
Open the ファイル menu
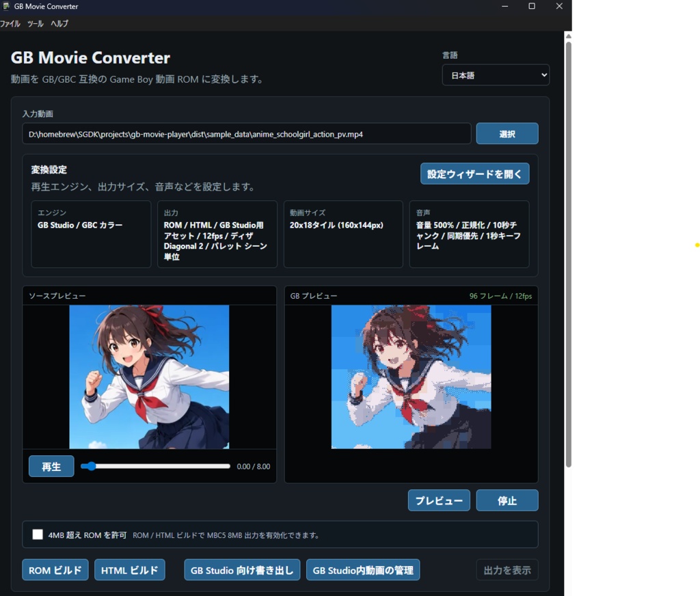pyautogui.click(x=10, y=24)
